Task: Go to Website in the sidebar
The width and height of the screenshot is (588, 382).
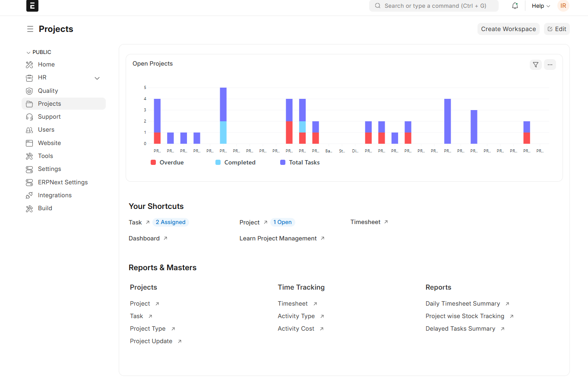Action: click(x=49, y=143)
